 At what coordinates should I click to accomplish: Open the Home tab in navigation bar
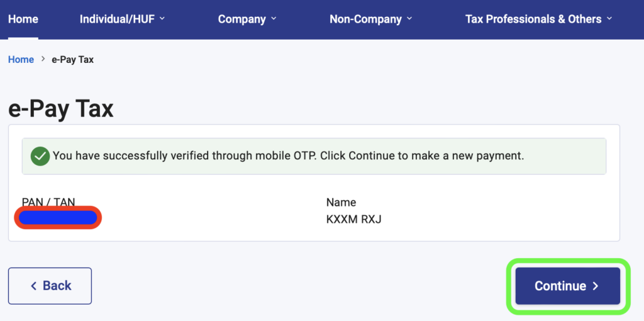(23, 19)
